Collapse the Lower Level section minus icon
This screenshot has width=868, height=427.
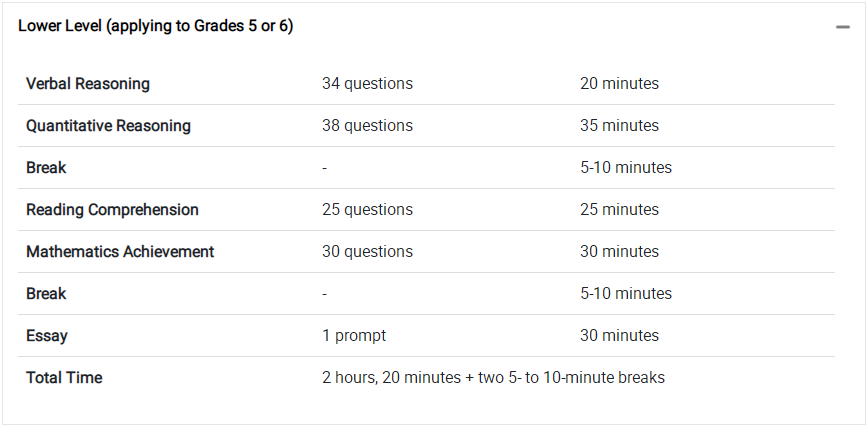point(843,27)
